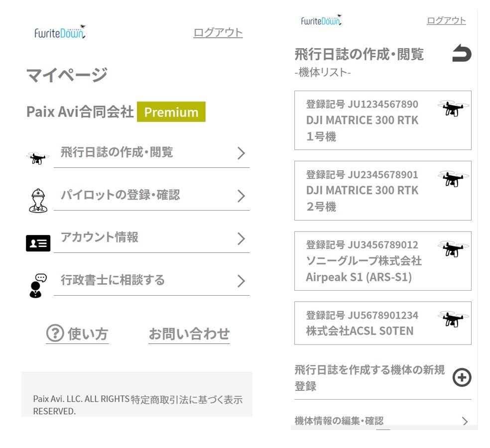
Task: Click the drone icon beside 飛行日誌の作成・閲覧 menu
Action: click(37, 158)
